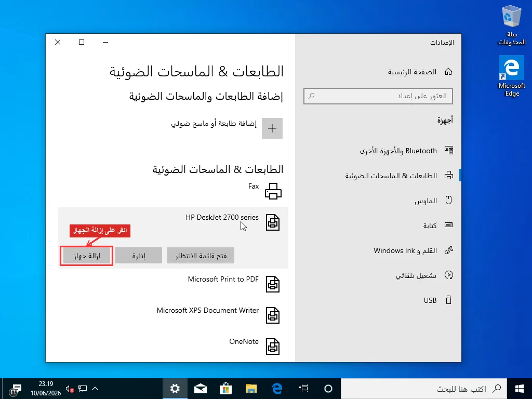Open the Windows Start menu

coord(520,389)
